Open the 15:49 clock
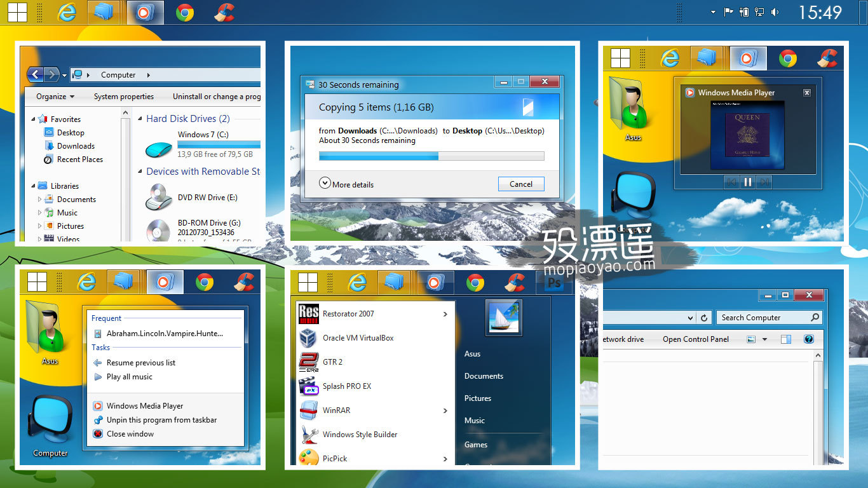The height and width of the screenshot is (488, 868). click(x=820, y=12)
